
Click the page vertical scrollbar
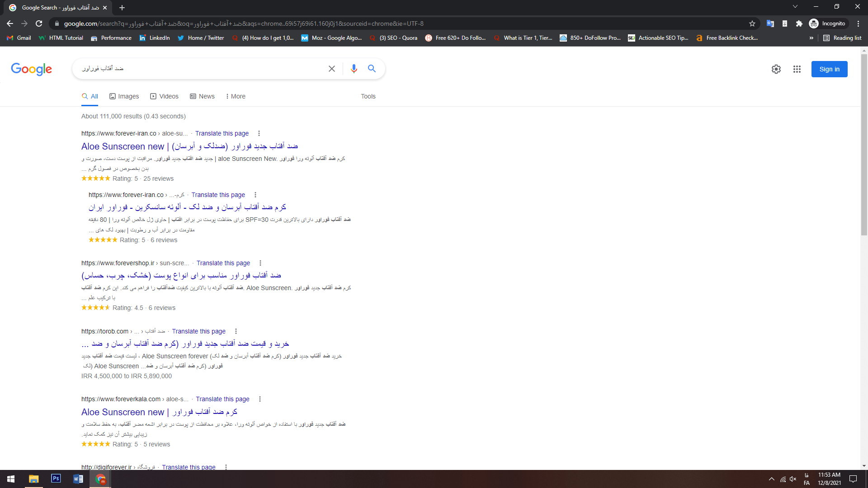click(864, 145)
